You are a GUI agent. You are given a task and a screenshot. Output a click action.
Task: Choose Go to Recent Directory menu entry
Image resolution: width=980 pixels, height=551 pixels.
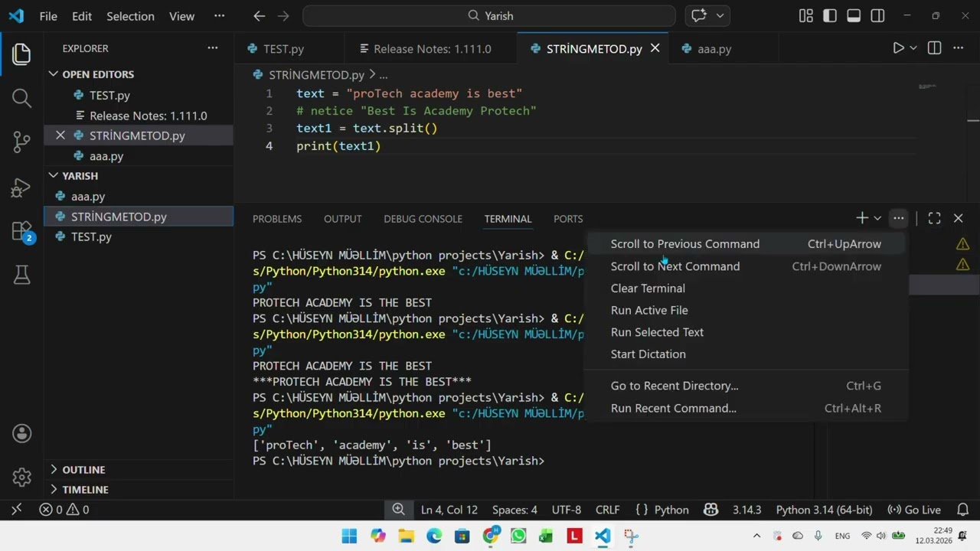[x=746, y=386]
